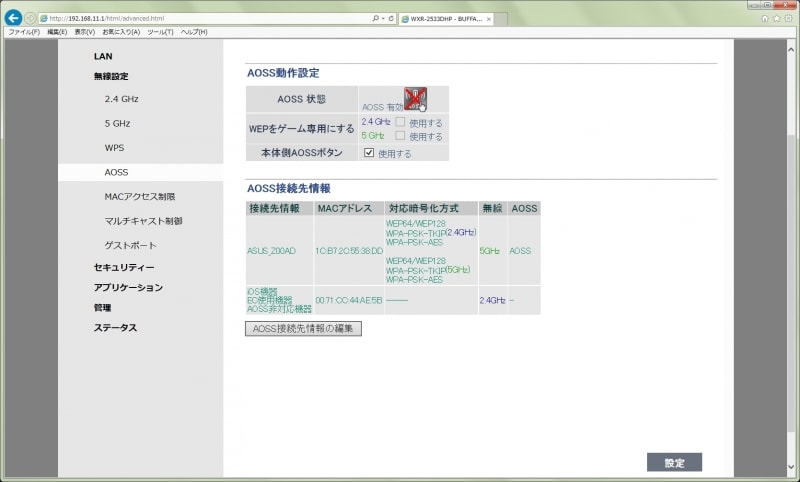Open the favorites star icon
Viewport: 800px width, 482px height.
click(777, 18)
